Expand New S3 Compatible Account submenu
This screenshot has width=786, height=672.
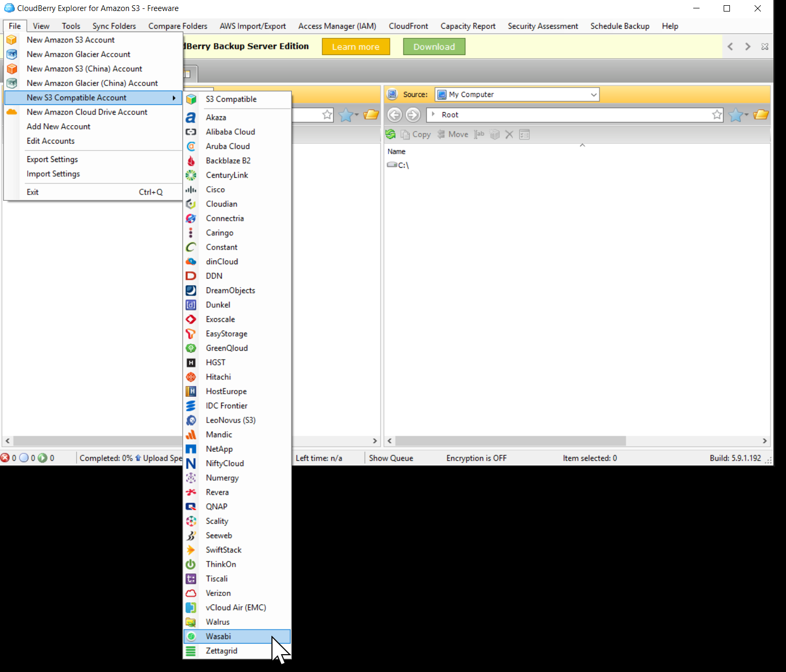click(93, 98)
